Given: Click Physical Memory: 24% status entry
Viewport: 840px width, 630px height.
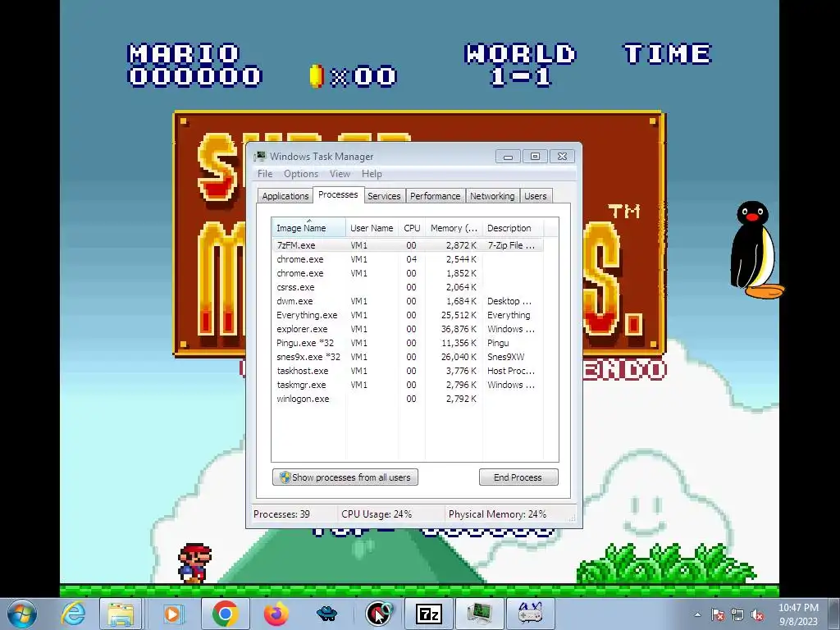Looking at the screenshot, I should pos(497,514).
